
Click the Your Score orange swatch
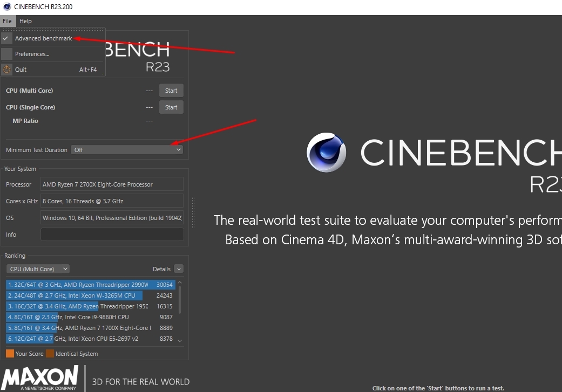click(x=10, y=354)
